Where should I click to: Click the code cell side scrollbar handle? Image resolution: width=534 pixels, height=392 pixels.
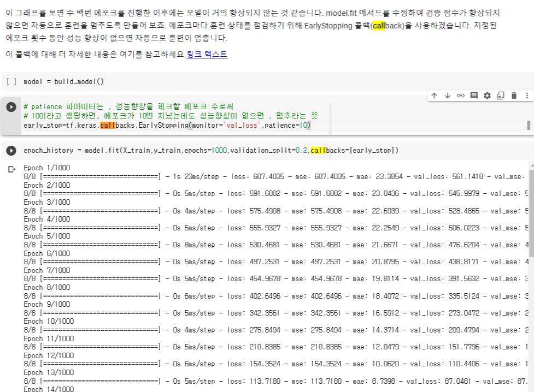529,125
